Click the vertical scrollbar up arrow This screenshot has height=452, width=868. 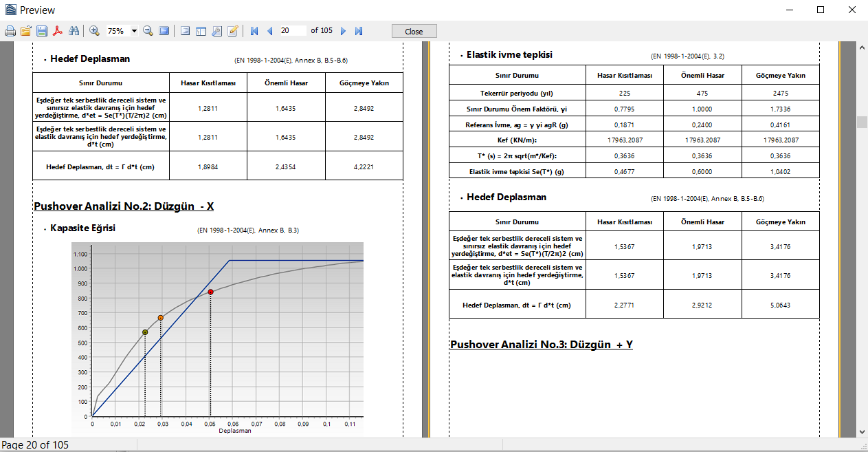862,46
